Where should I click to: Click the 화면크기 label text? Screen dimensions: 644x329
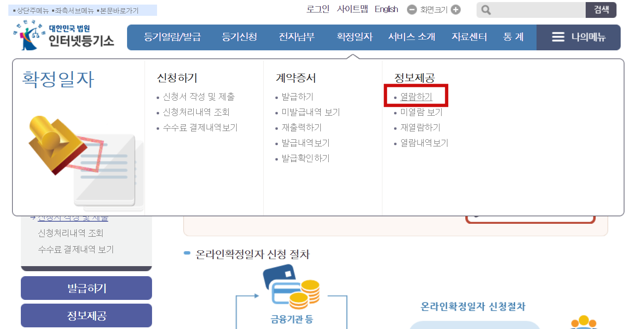click(434, 10)
